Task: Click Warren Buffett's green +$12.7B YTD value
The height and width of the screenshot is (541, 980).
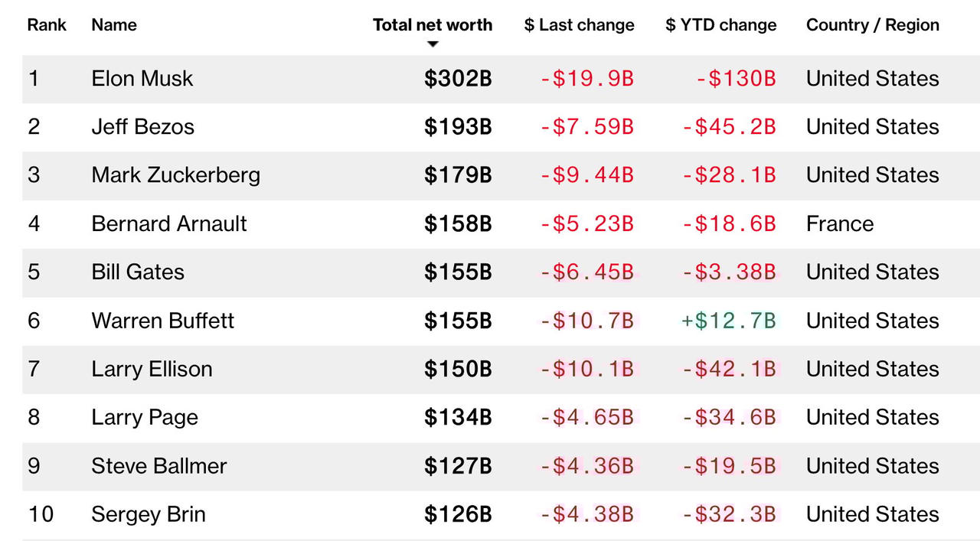Action: tap(728, 321)
